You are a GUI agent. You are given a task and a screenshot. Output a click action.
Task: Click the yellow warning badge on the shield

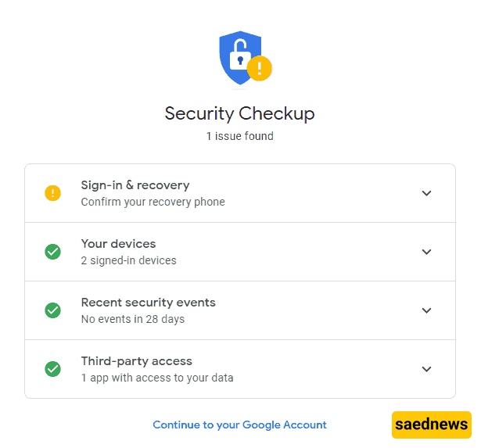(260, 69)
